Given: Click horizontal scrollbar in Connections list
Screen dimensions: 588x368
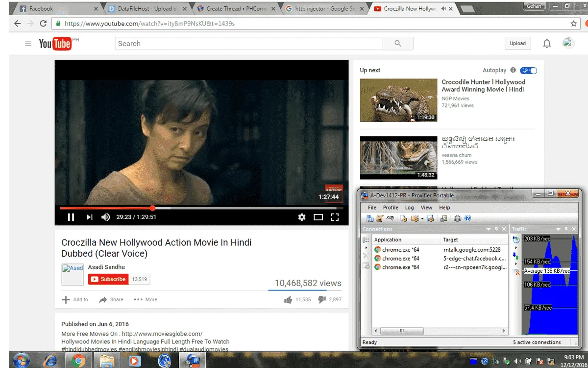Looking at the screenshot, I should coord(401,331).
